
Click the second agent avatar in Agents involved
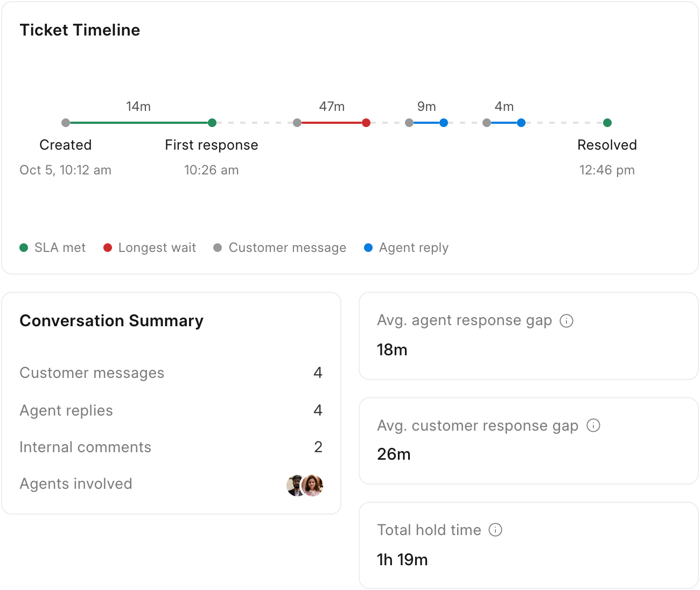click(313, 486)
